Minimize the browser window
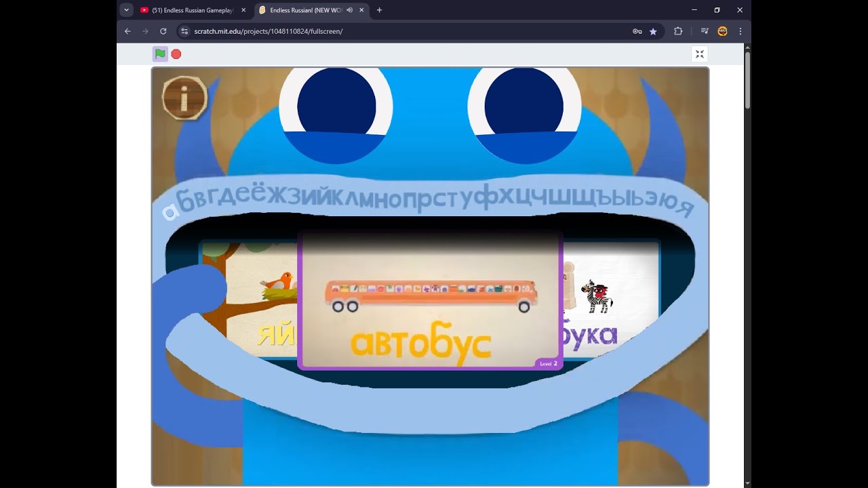The width and height of the screenshot is (868, 488). click(694, 10)
